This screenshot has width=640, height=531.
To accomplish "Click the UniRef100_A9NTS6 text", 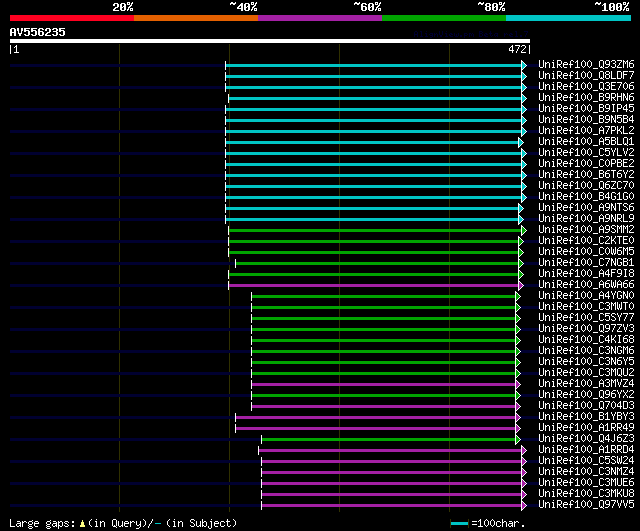I will click(x=586, y=208).
